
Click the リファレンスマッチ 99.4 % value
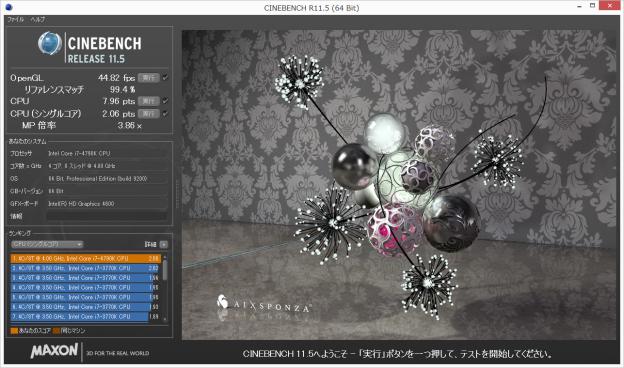[123, 90]
